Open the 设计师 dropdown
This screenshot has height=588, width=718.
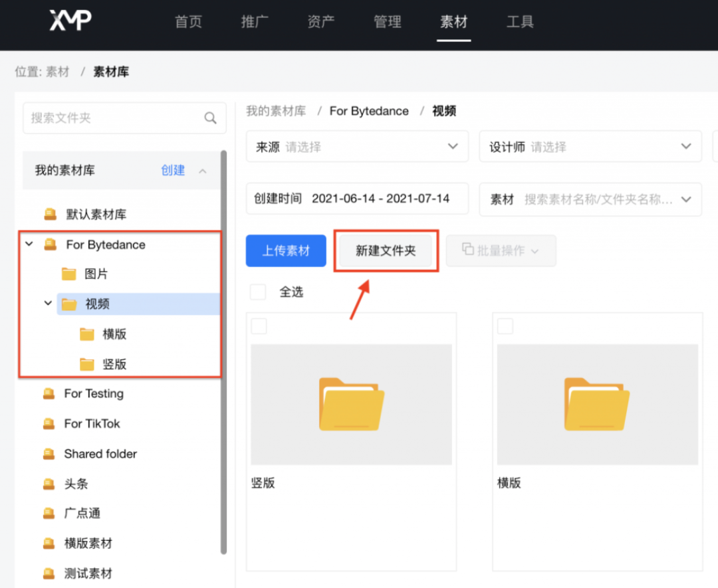point(590,146)
